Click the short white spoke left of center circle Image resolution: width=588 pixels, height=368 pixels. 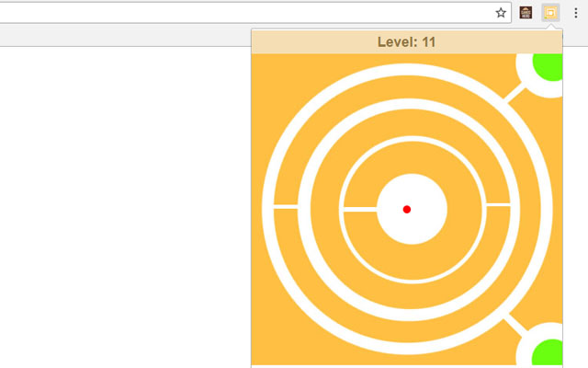click(x=360, y=210)
